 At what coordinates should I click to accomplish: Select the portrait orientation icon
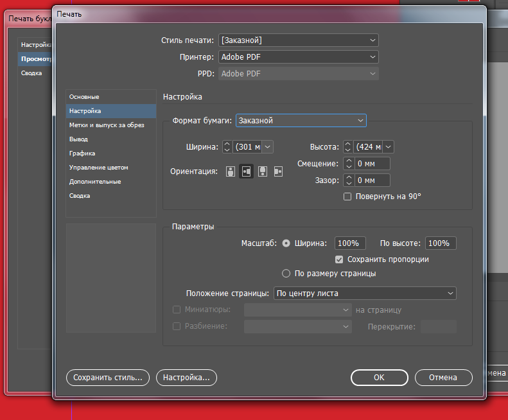[x=231, y=171]
